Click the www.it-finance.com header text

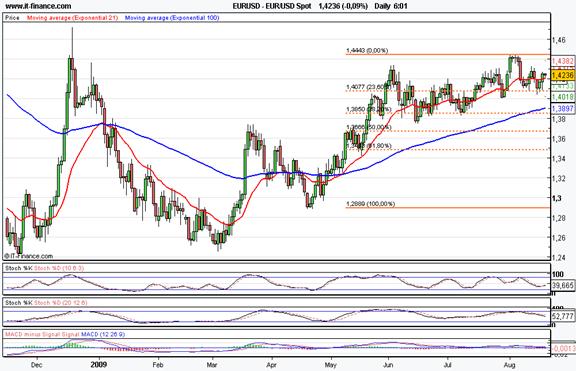pos(38,6)
